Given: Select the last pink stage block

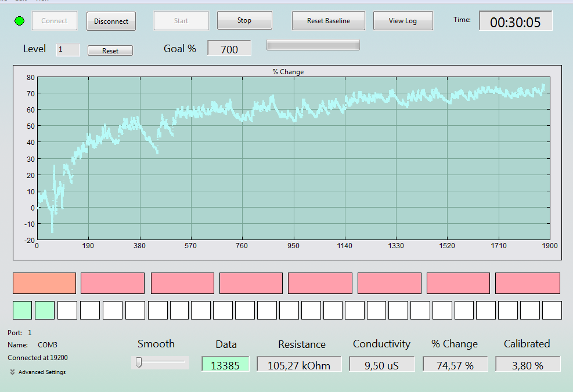Looking at the screenshot, I should pyautogui.click(x=528, y=283).
